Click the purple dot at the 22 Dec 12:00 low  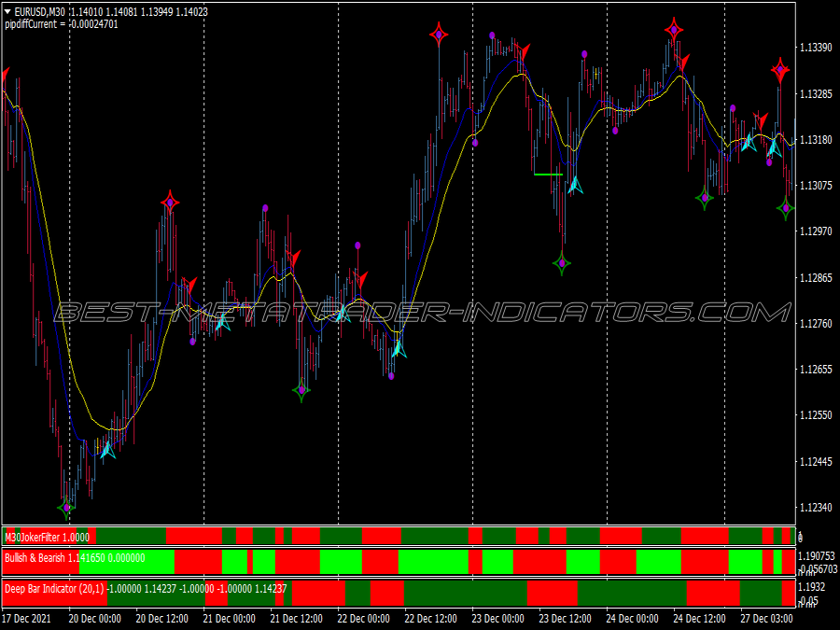click(x=391, y=376)
